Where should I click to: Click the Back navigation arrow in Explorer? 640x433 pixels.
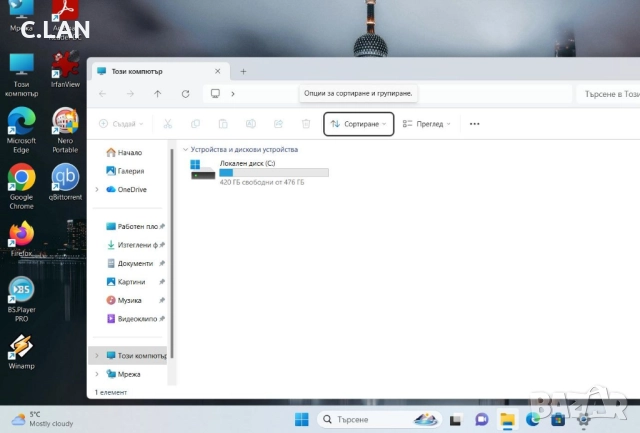pyautogui.click(x=102, y=93)
